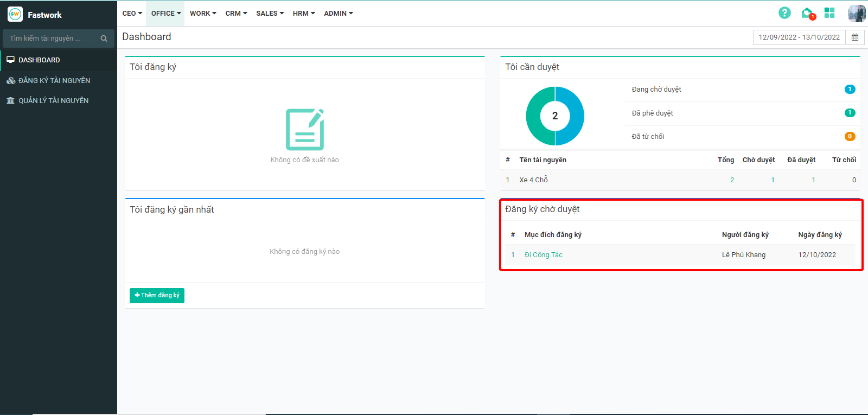Click the Đang chờ duyệt count badge
The height and width of the screenshot is (415, 868).
pos(850,90)
